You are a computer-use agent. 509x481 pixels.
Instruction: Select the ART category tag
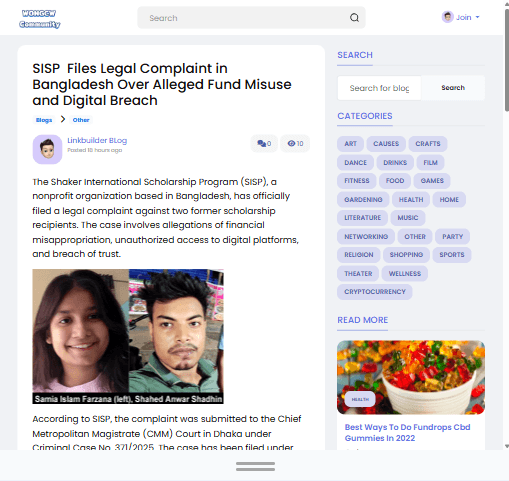coord(350,144)
